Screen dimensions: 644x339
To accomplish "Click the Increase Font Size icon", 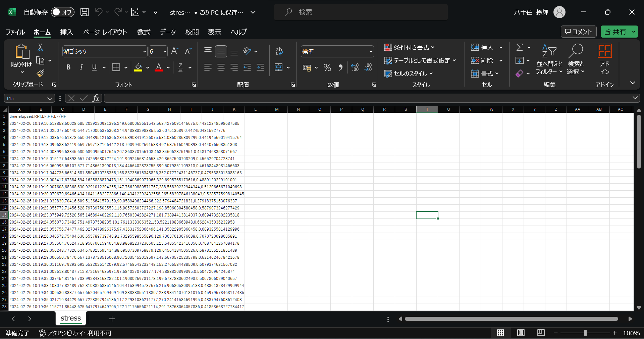I will coord(175,51).
